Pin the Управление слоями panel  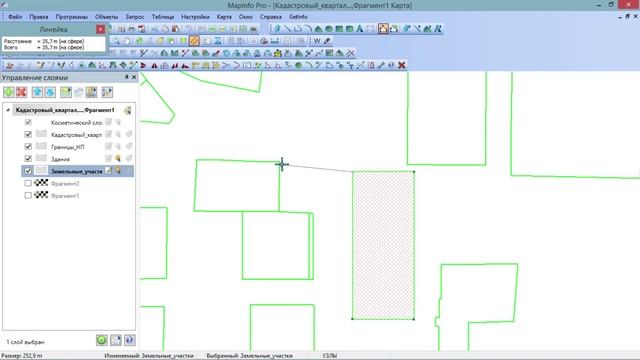click(127, 77)
